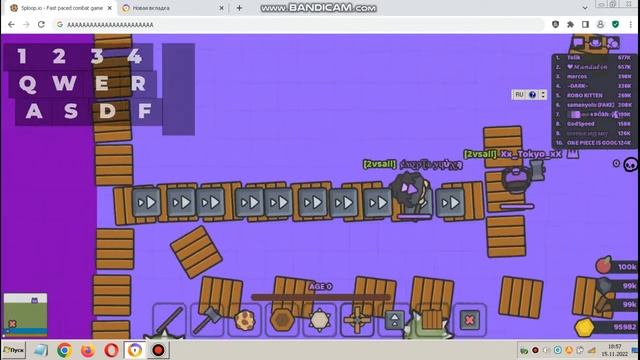Select the windmill item in the hotbar
Image resolution: width=640 pixels, height=360 pixels.
(357, 320)
